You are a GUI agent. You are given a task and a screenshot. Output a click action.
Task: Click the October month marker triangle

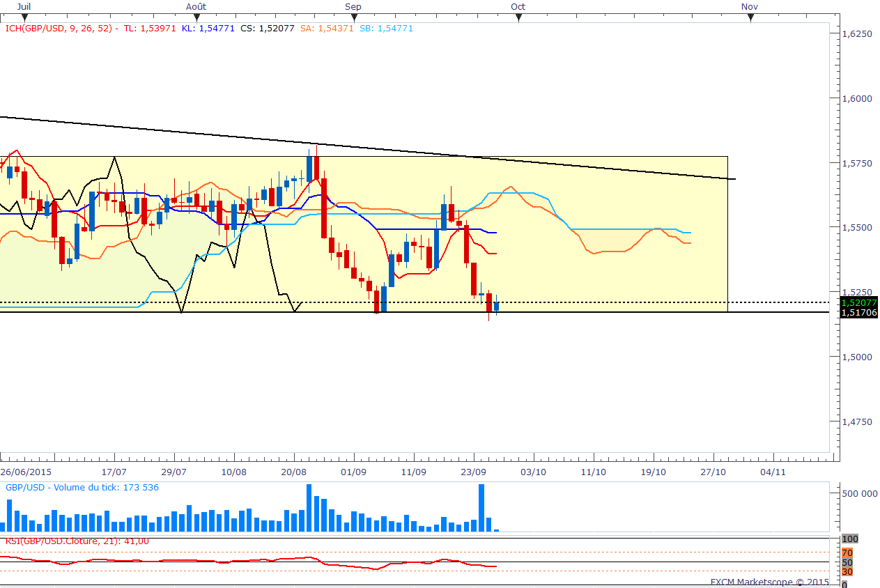(x=518, y=18)
